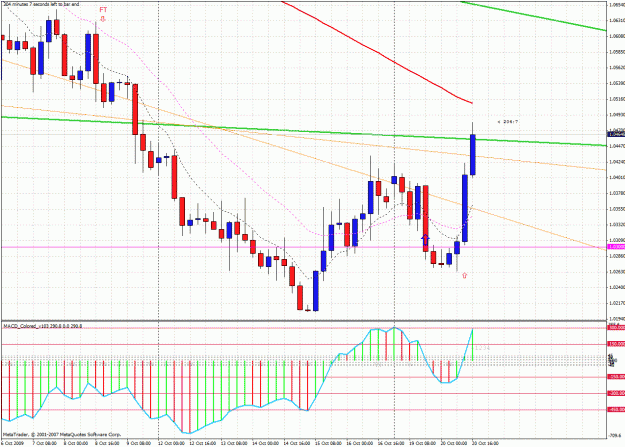625x447 pixels.
Task: Click the bar-end countdown text at top left
Action: (40, 4)
